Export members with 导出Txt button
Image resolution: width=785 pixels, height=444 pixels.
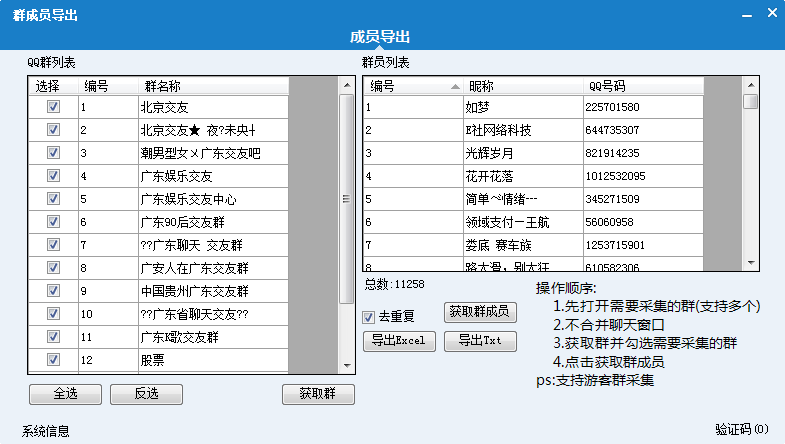click(480, 340)
